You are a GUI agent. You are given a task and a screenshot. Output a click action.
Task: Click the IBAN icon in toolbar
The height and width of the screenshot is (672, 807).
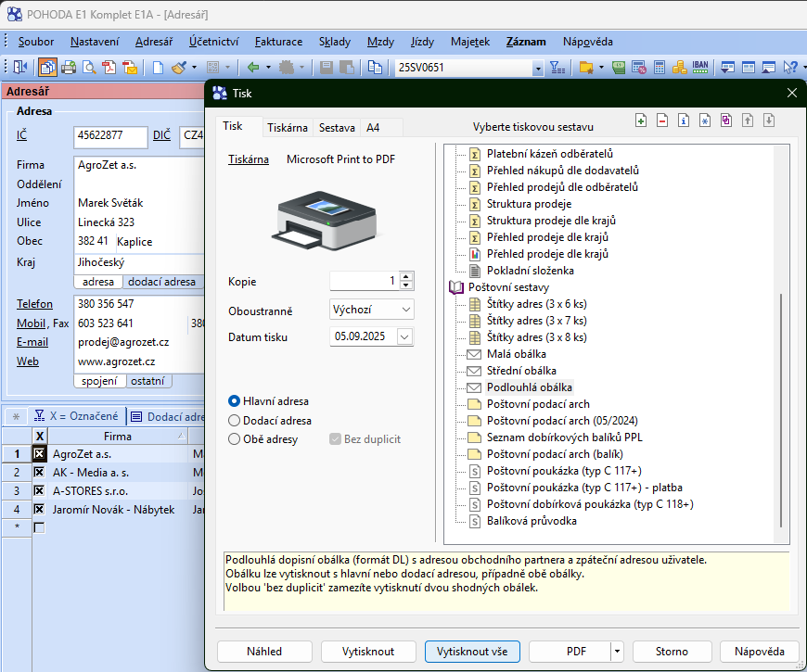point(700,68)
